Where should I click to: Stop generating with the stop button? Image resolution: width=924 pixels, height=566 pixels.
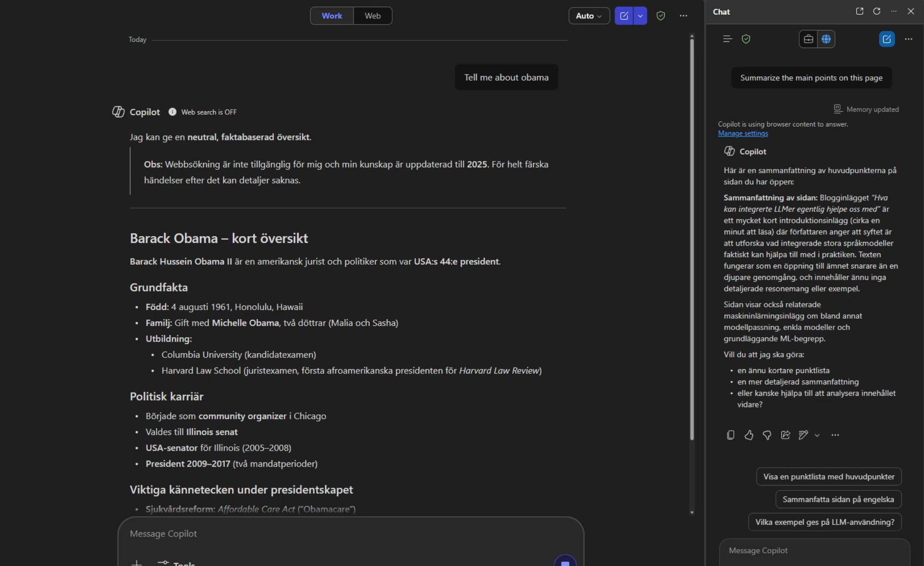(x=565, y=562)
